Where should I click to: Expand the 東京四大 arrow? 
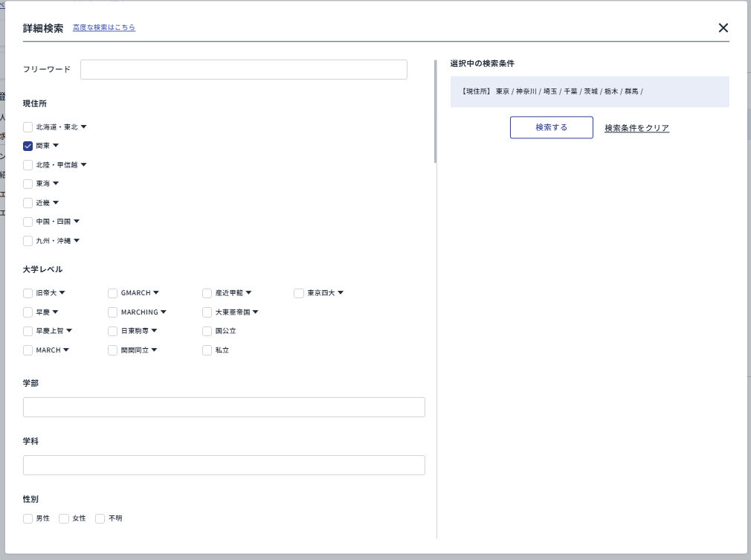point(341,293)
